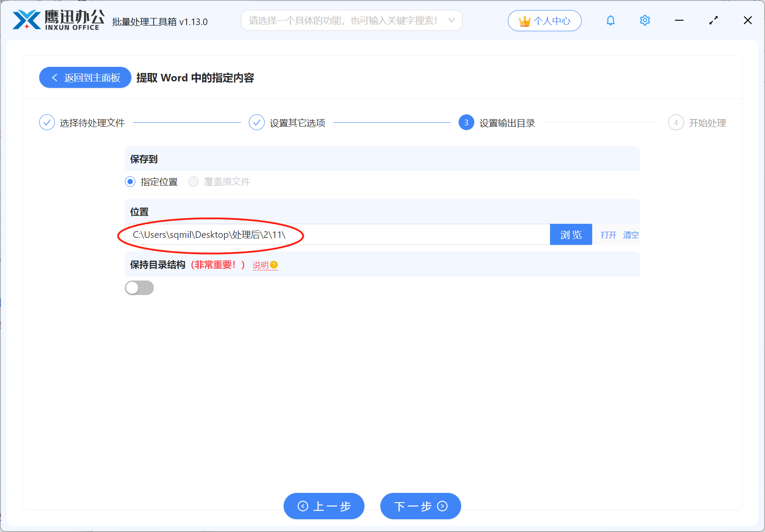Open settings via the gear icon

645,20
